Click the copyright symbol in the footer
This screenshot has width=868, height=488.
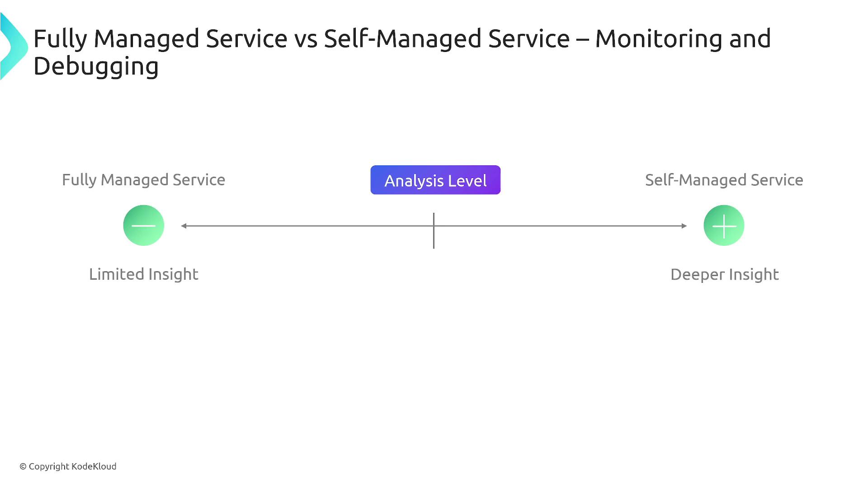pos(23,466)
